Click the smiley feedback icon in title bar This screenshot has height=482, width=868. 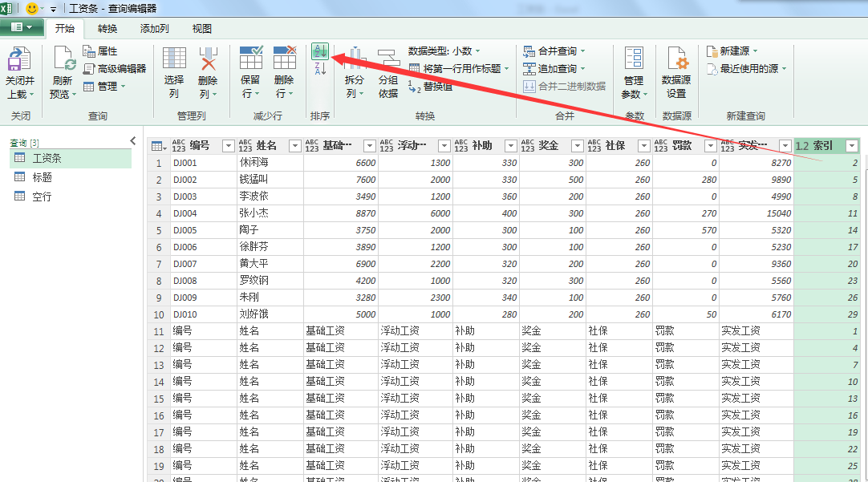coord(32,8)
